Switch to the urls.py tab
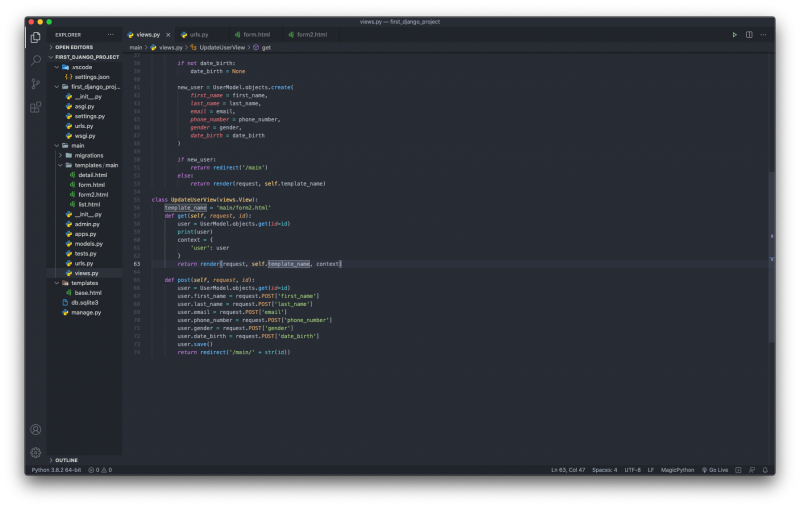 198,35
